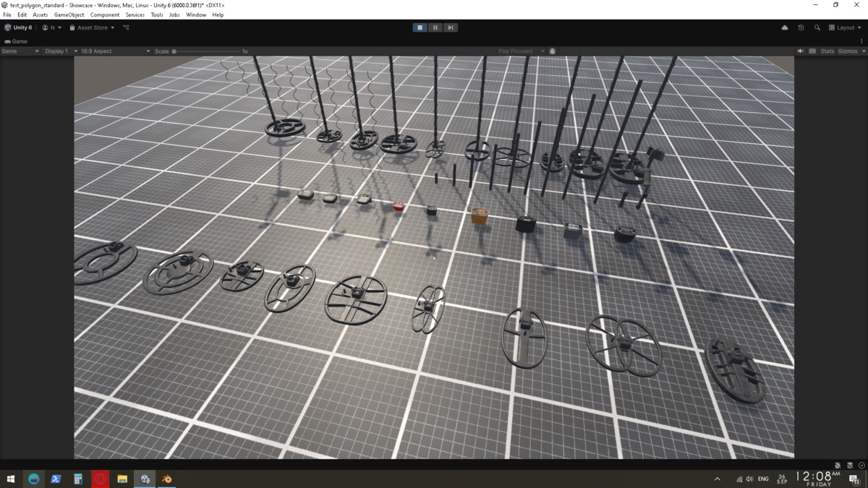Stop Play mode with the Play button

click(x=420, y=27)
